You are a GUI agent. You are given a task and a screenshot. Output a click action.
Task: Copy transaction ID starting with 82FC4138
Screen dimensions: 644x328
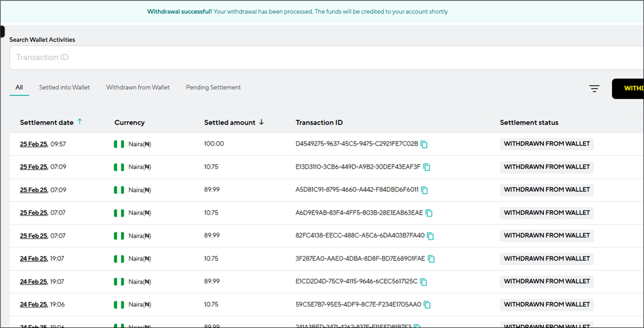[x=430, y=236]
